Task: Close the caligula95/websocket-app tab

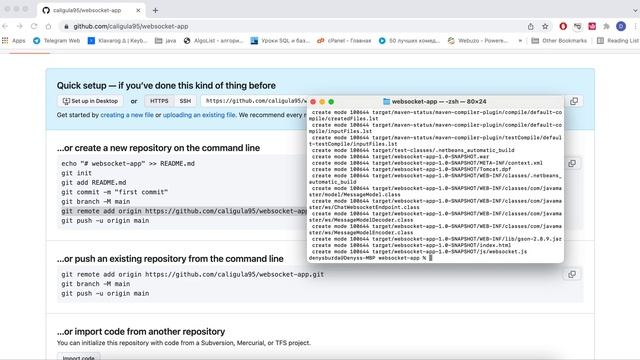Action: 138,10
